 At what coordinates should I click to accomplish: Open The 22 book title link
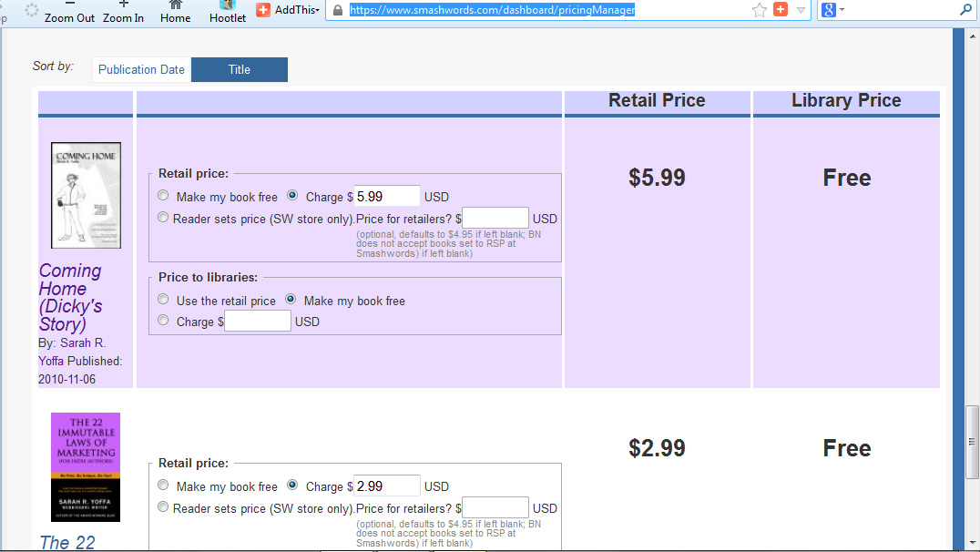67,542
